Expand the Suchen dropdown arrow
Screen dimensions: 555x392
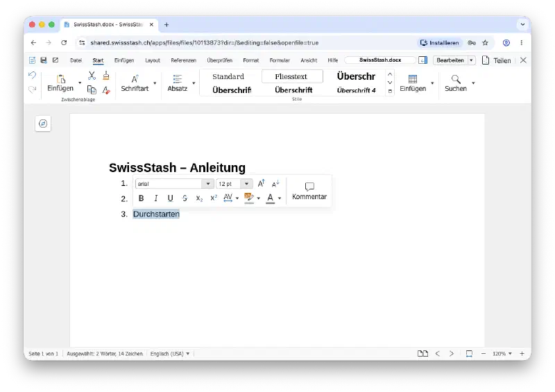[473, 83]
